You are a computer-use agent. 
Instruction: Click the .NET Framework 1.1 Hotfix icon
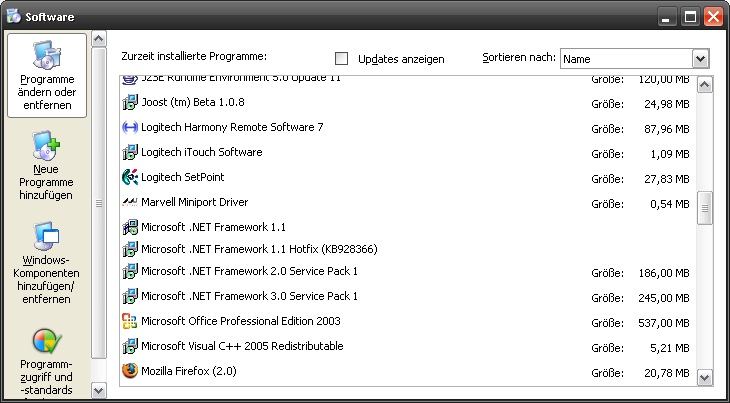pos(130,249)
